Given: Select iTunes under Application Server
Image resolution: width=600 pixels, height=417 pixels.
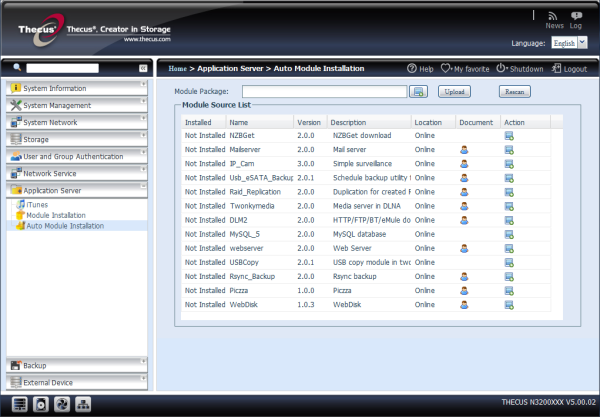Looking at the screenshot, I should (36, 204).
